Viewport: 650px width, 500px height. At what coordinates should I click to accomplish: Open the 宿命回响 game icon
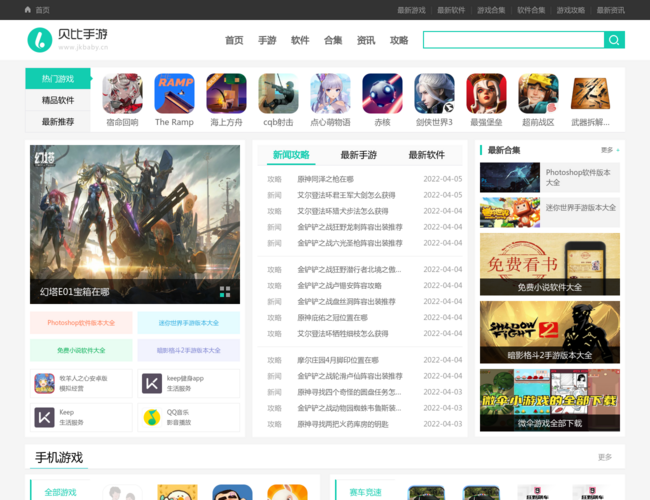click(x=122, y=93)
